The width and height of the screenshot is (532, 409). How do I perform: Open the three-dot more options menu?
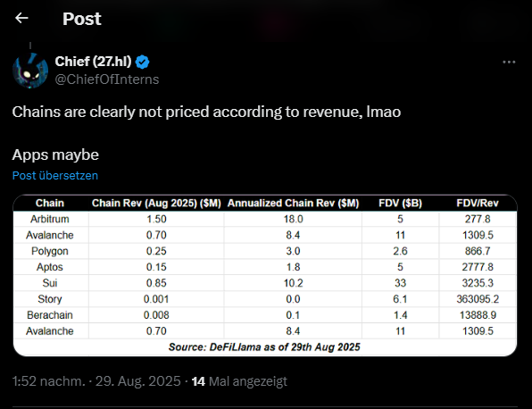coord(509,63)
